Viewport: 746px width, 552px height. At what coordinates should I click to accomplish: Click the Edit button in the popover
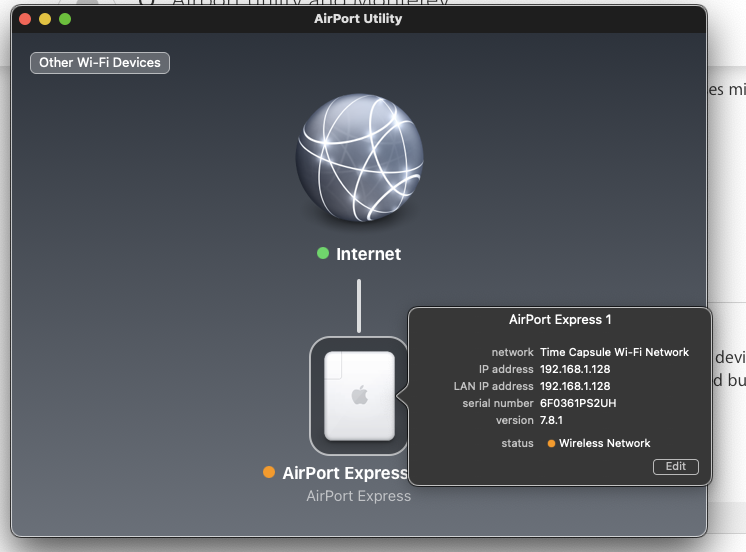[676, 466]
